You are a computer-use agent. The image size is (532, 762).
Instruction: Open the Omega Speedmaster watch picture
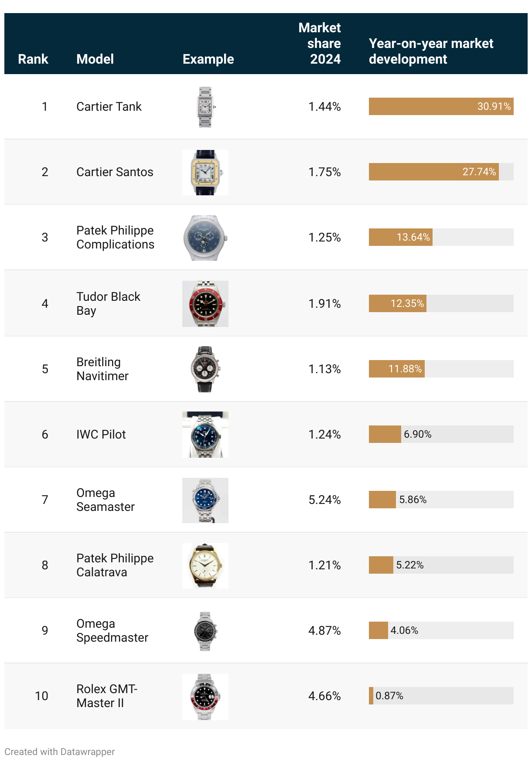(x=205, y=631)
